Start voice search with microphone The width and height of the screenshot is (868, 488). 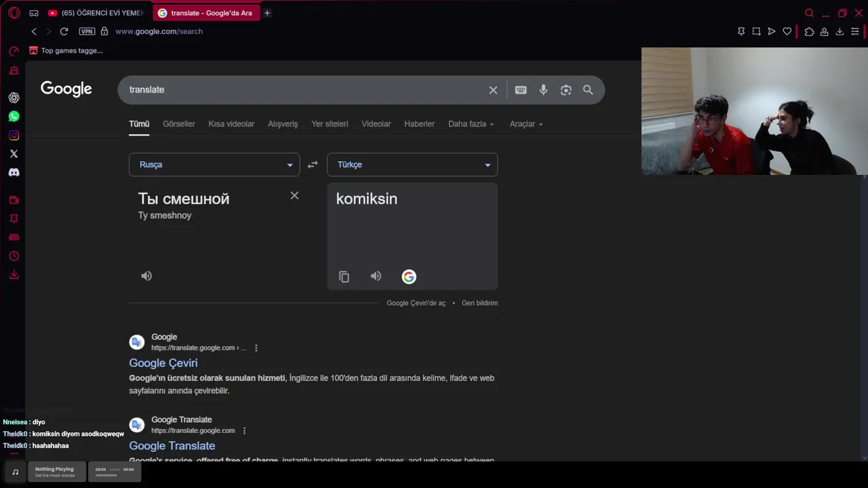(543, 90)
